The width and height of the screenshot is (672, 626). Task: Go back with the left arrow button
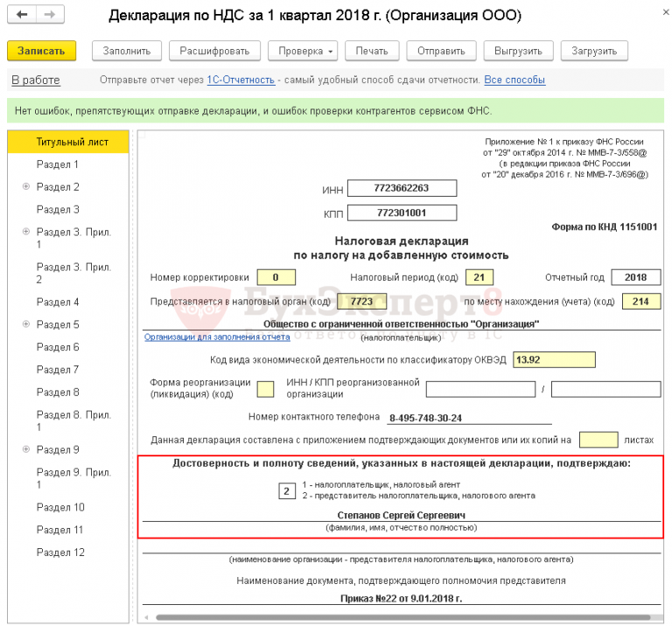[x=22, y=15]
